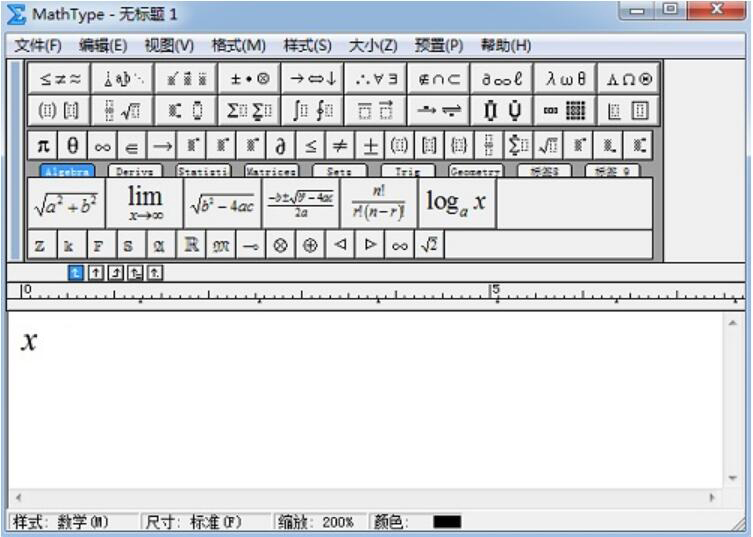Image resolution: width=753 pixels, height=537 pixels.
Task: Open the lowercase Greek letters palette (λ ω θ)
Action: pyautogui.click(x=566, y=79)
